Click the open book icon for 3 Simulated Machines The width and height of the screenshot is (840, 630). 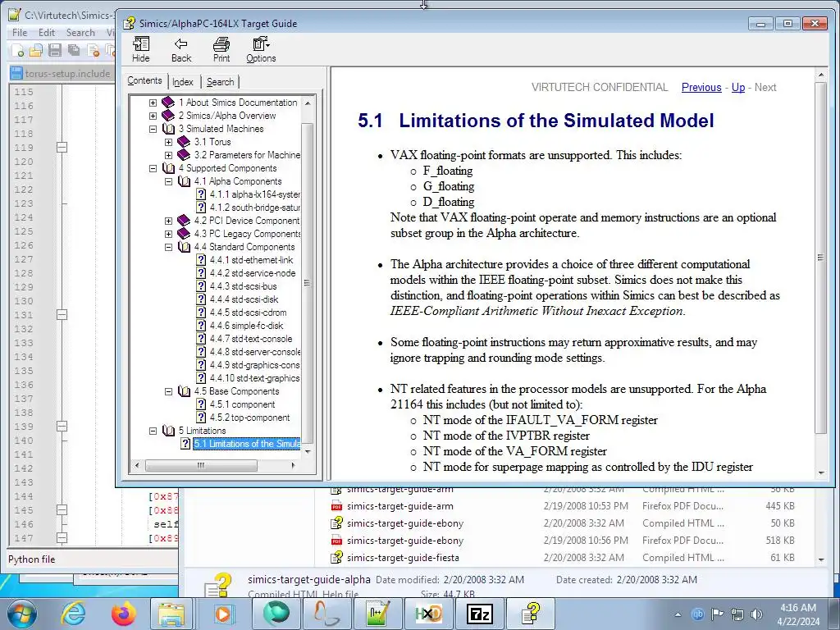(x=168, y=129)
